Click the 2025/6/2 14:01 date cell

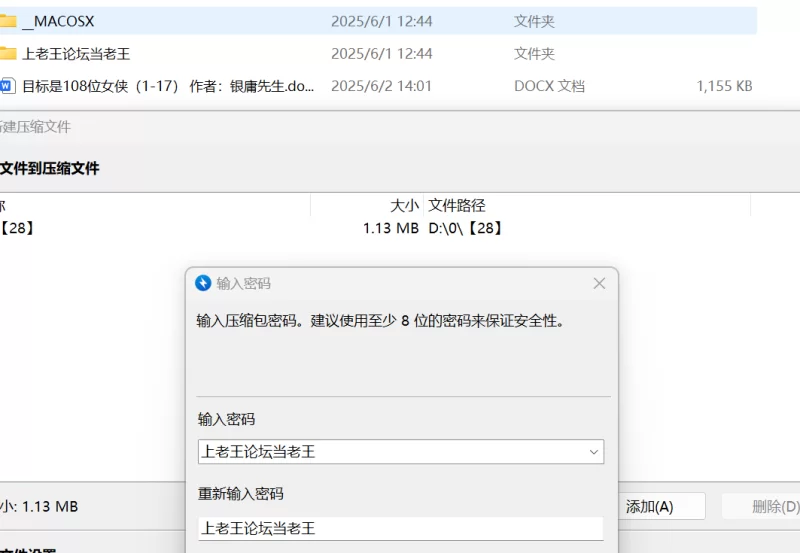pos(381,86)
